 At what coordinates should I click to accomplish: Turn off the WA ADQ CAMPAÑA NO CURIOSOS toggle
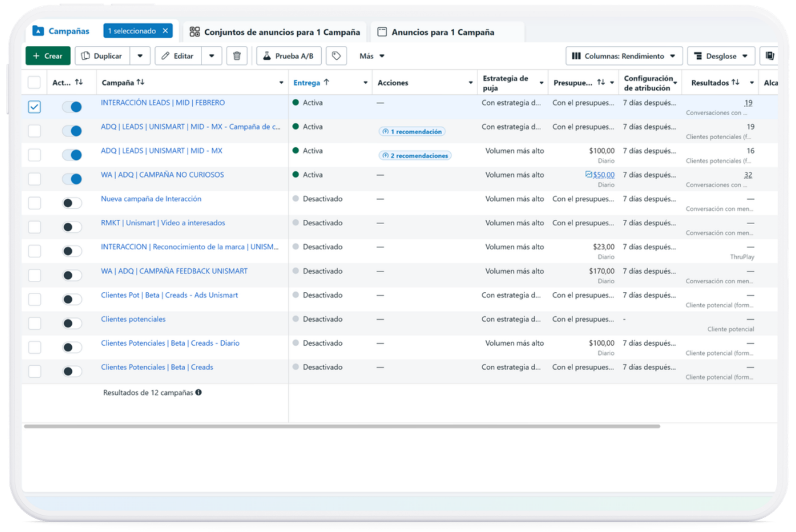[72, 179]
